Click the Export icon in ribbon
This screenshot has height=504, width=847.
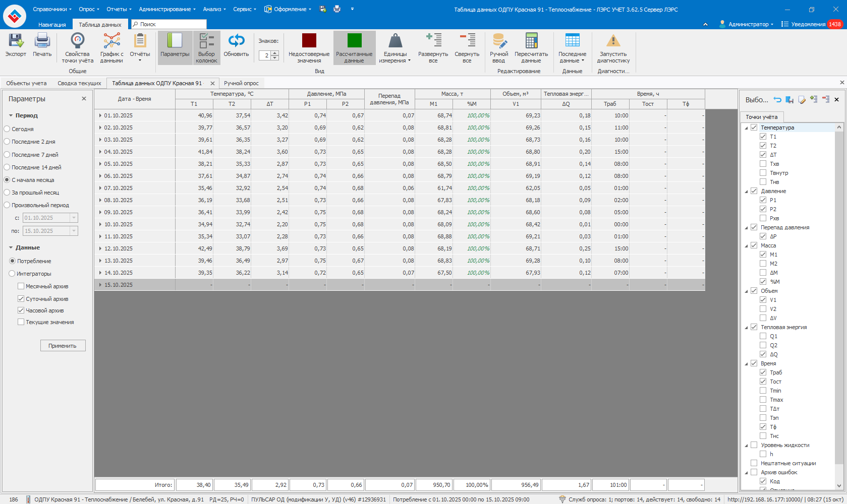tap(16, 41)
